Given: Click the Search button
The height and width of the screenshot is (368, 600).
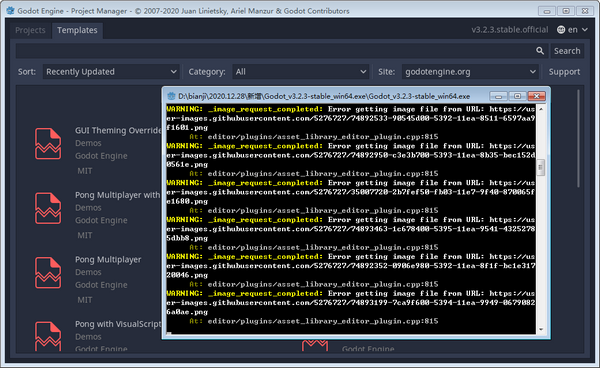Looking at the screenshot, I should pyautogui.click(x=567, y=51).
